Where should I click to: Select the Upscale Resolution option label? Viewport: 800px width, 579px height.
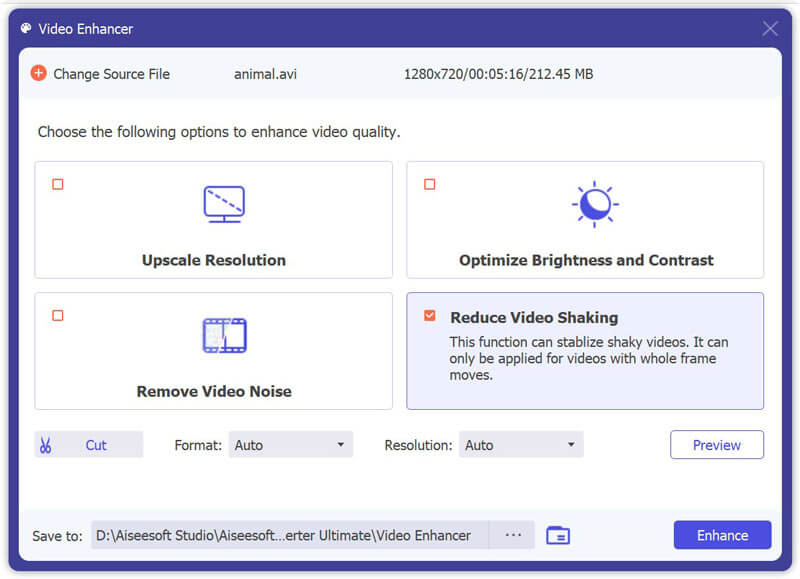(214, 260)
